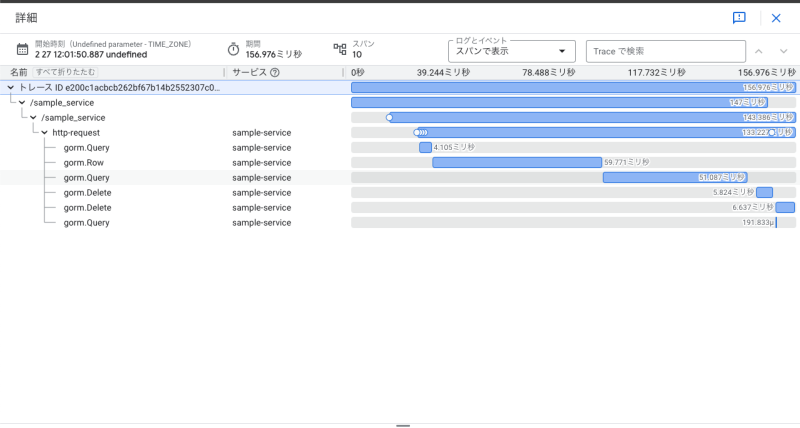Viewport: 800px width, 428px height.
Task: Click the stopwatch duration icon
Action: point(233,49)
